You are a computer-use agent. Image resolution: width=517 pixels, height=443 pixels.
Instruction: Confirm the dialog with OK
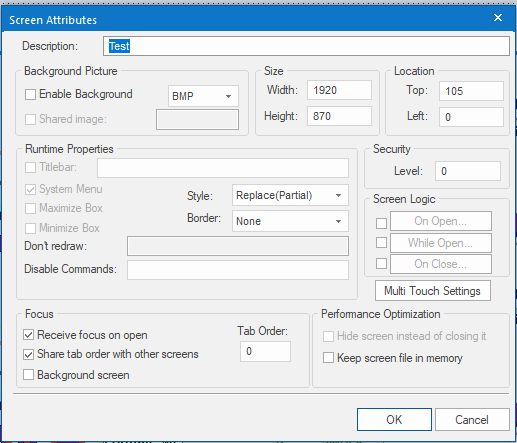pos(394,420)
